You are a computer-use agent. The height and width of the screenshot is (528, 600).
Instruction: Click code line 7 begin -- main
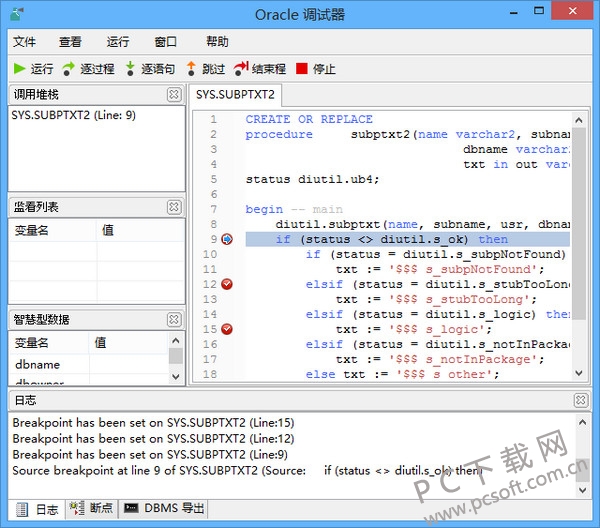coord(294,209)
